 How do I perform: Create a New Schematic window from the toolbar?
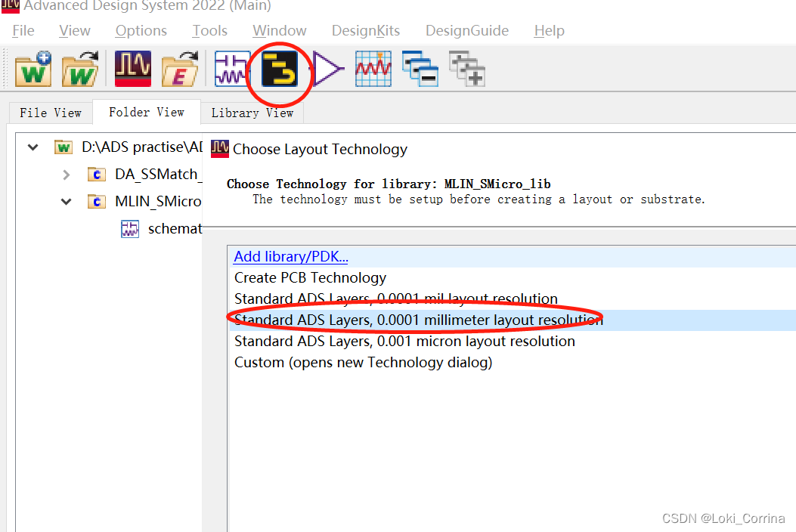click(x=232, y=69)
